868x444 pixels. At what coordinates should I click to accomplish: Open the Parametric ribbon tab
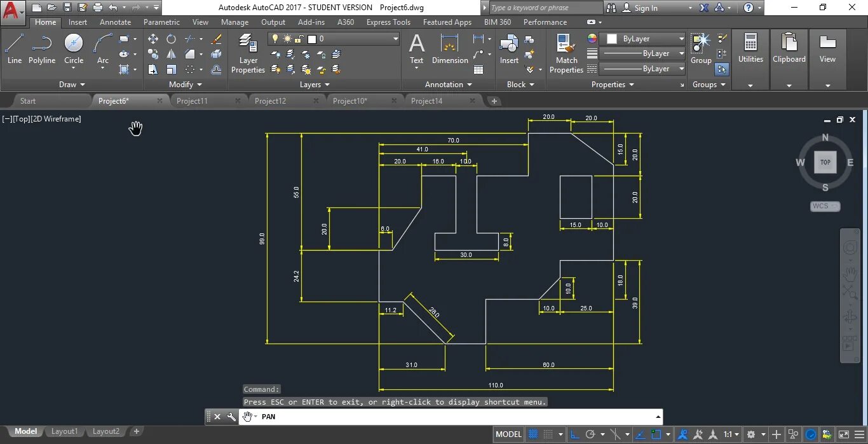click(161, 22)
